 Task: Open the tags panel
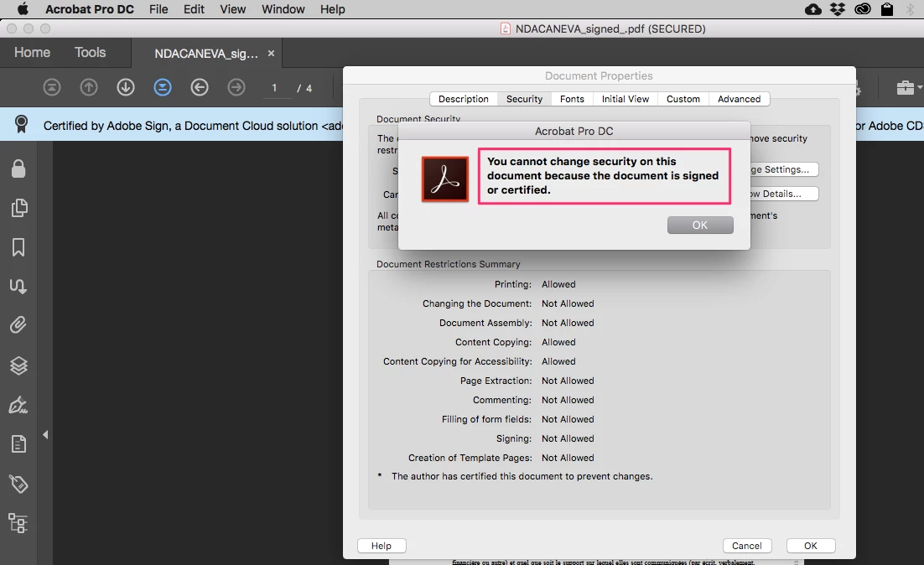click(18, 484)
